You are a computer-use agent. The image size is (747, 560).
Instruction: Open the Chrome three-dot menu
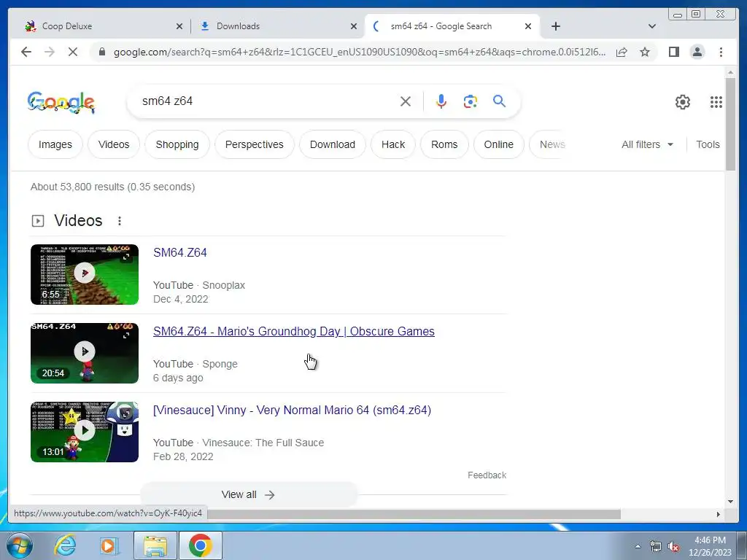(721, 52)
